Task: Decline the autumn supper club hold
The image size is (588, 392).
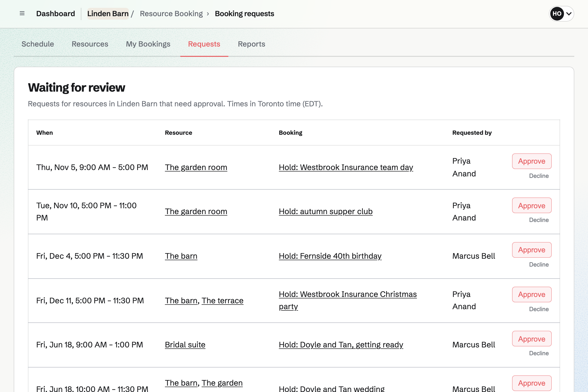Action: (x=539, y=220)
